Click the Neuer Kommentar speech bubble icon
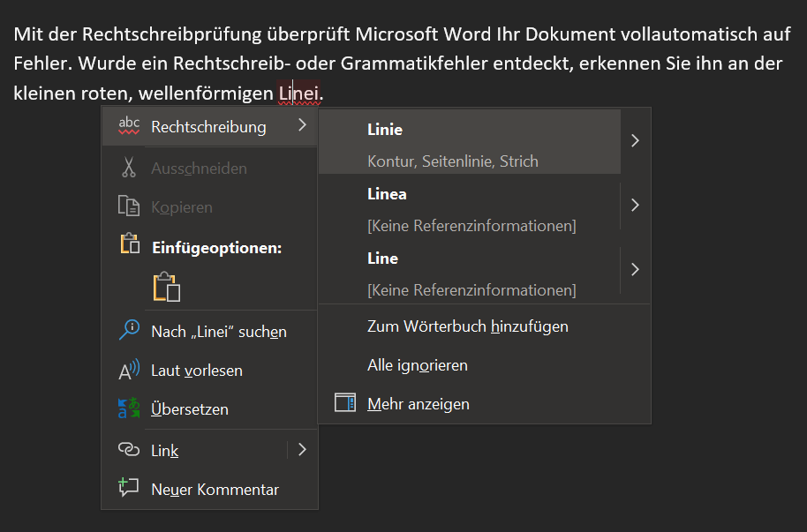Screen dimensions: 807x532 (129, 487)
